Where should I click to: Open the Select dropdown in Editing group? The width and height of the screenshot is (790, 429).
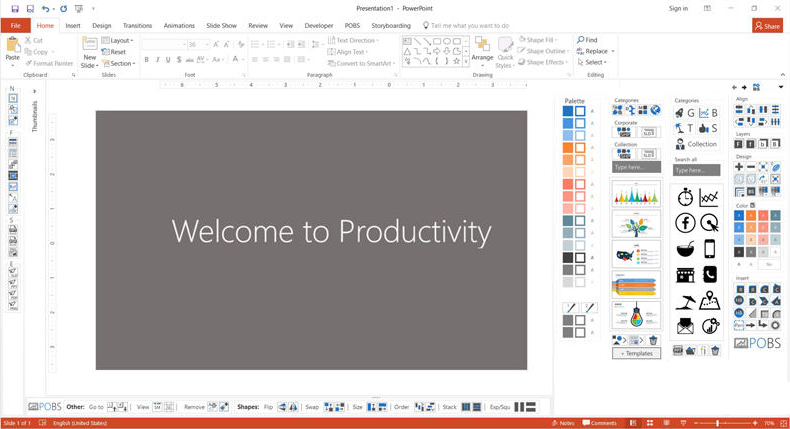pos(591,62)
